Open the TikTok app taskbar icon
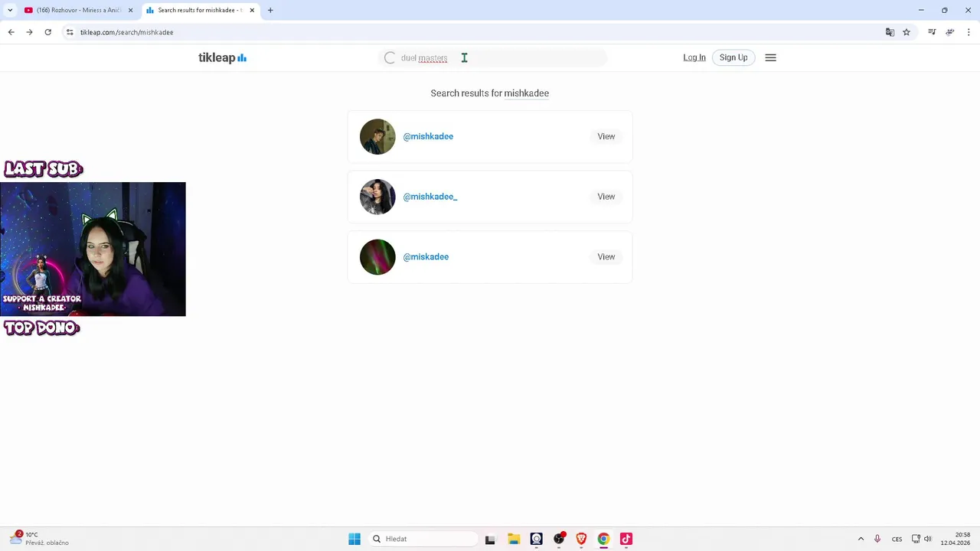The width and height of the screenshot is (980, 551). pyautogui.click(x=626, y=539)
